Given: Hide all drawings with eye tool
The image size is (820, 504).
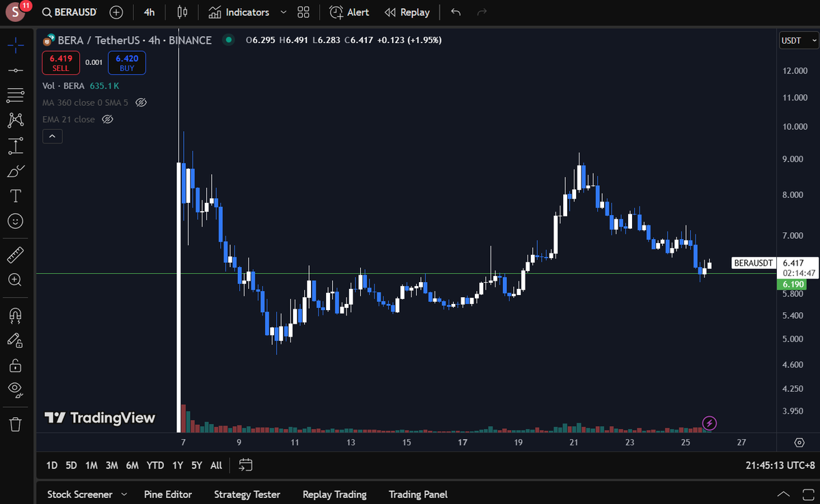Looking at the screenshot, I should click(x=15, y=389).
